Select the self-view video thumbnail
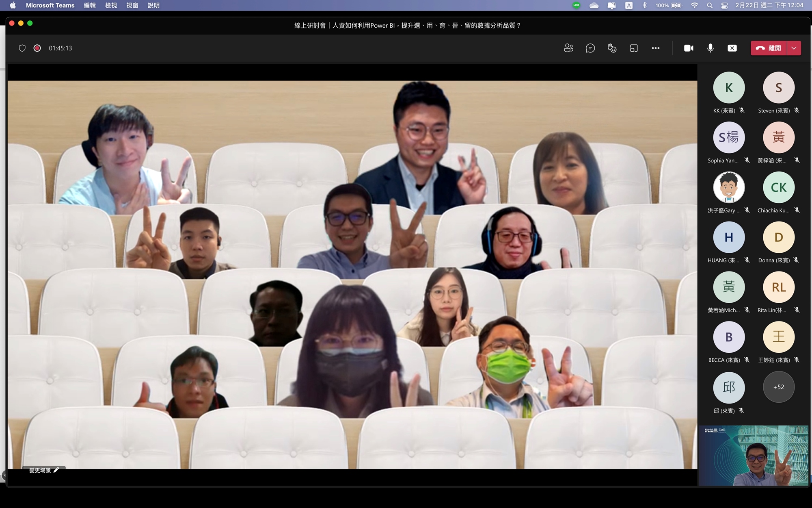Image resolution: width=812 pixels, height=508 pixels. click(754, 455)
